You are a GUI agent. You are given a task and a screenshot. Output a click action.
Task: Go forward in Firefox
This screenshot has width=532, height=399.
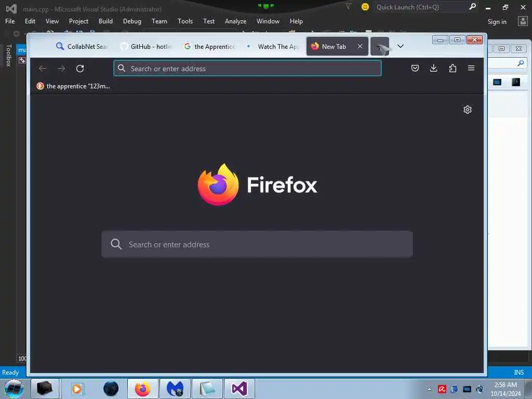pyautogui.click(x=61, y=69)
